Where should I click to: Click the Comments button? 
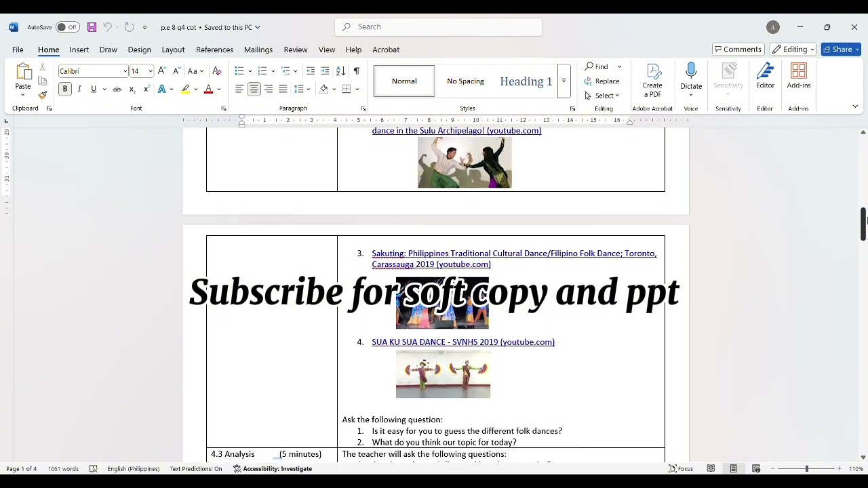click(x=738, y=49)
